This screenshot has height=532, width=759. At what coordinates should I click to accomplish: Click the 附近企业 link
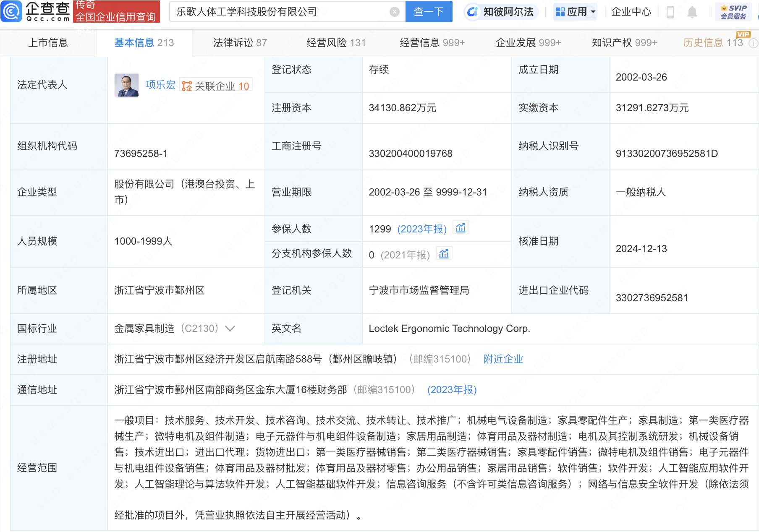point(503,359)
